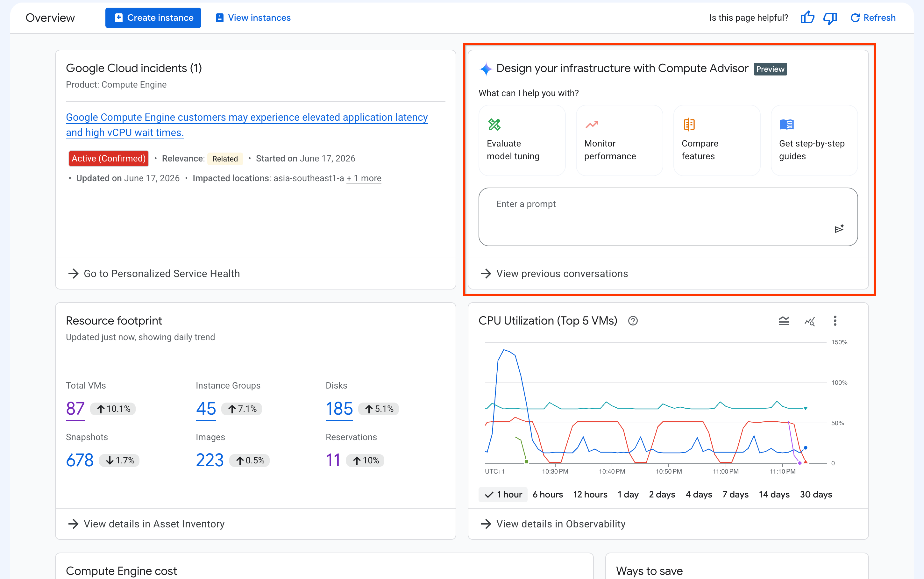Select the Compare features card
This screenshot has width=924, height=579.
click(x=716, y=140)
